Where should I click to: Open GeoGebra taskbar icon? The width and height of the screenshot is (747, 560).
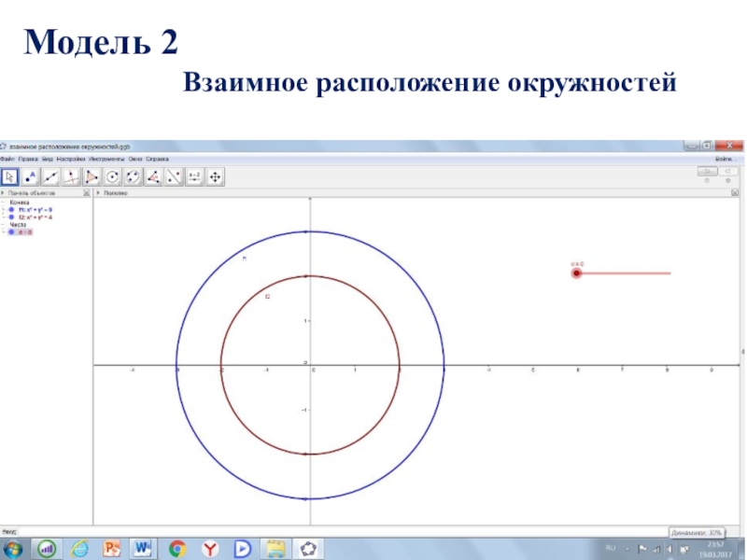pos(308,549)
